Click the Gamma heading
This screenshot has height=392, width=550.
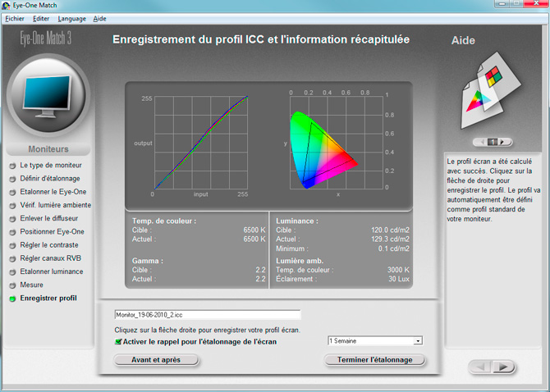pyautogui.click(x=147, y=261)
